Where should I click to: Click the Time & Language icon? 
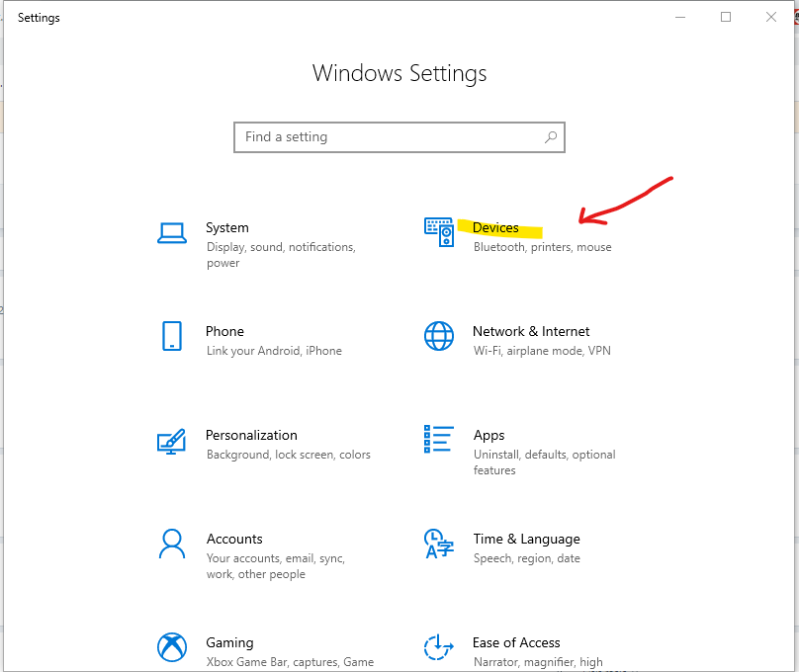(439, 544)
